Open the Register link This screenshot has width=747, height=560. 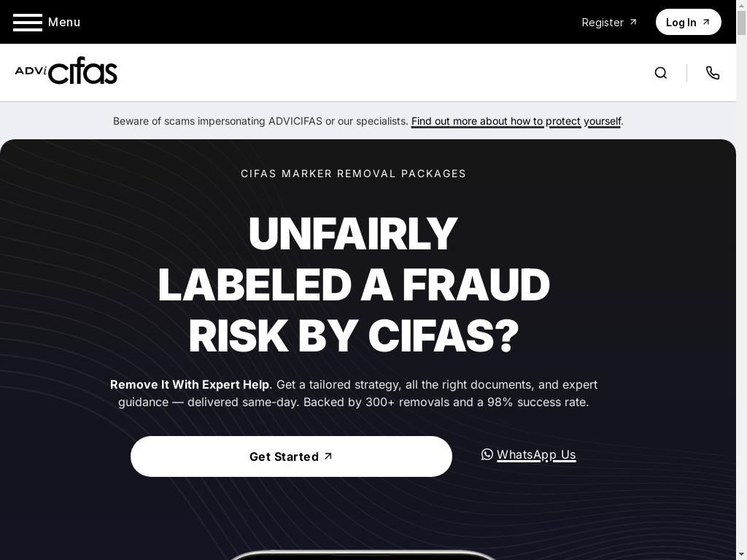tap(603, 23)
